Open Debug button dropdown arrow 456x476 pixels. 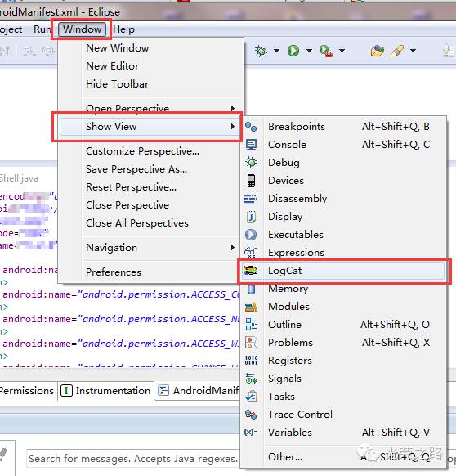276,51
